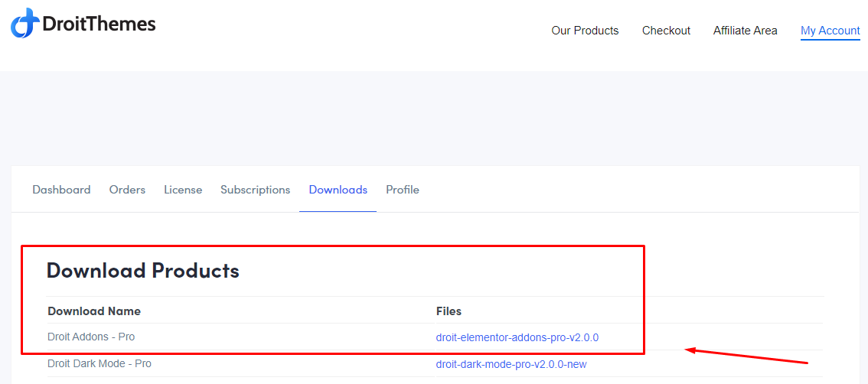The width and height of the screenshot is (868, 384).
Task: Select My Account in the header
Action: point(830,31)
